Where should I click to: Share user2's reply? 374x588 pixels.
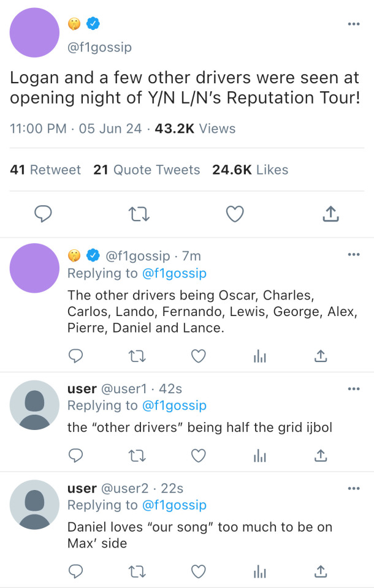coord(320,571)
